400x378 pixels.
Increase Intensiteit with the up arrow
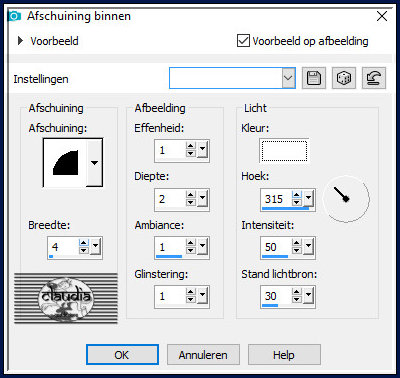coord(297,243)
